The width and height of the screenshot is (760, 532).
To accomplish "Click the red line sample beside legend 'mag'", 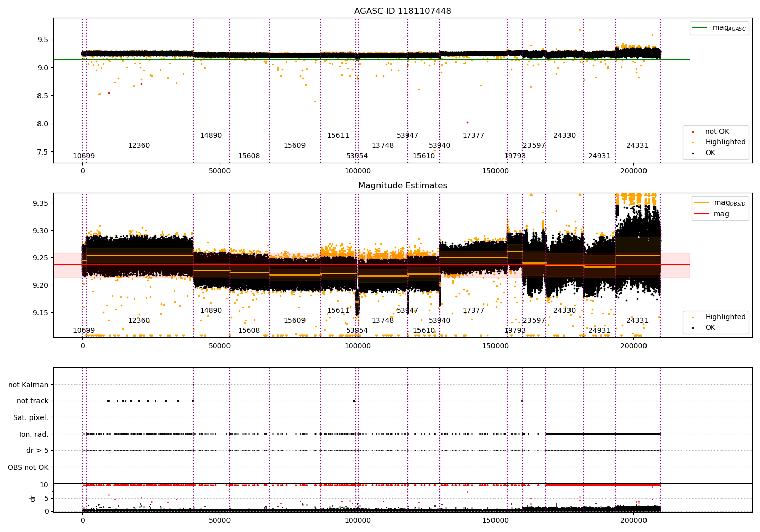I will pyautogui.click(x=702, y=214).
